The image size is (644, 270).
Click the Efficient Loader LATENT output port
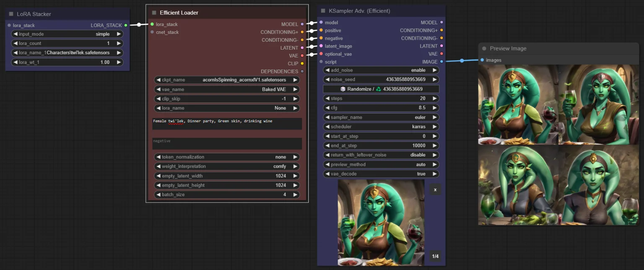click(x=302, y=48)
